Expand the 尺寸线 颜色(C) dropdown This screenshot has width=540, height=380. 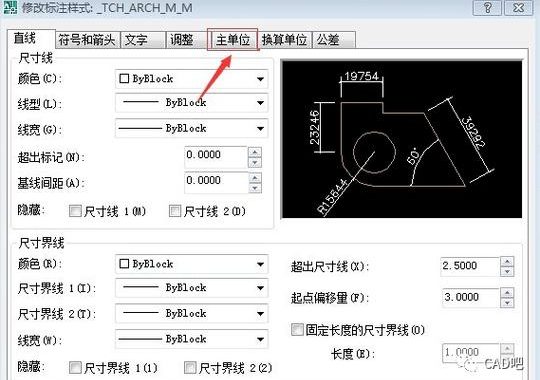191,79
